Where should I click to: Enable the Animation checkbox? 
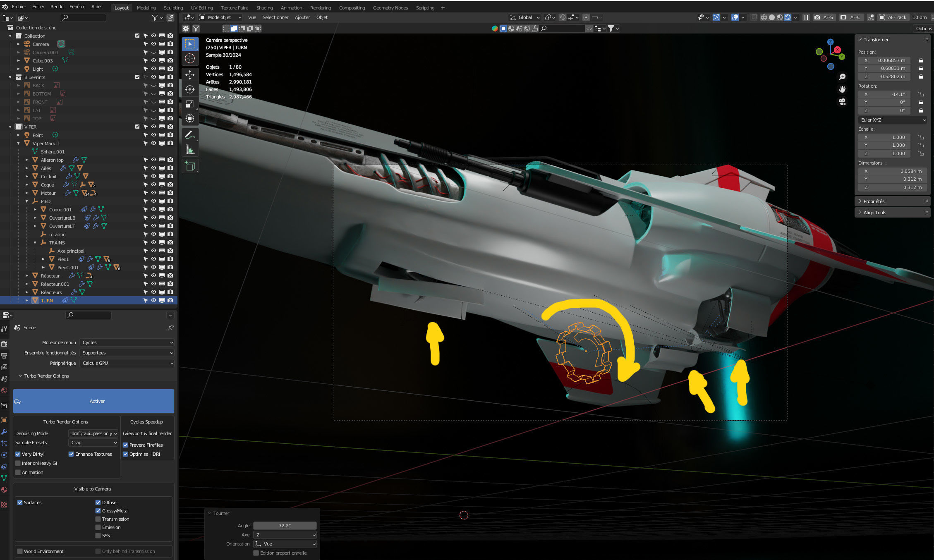[x=18, y=472]
